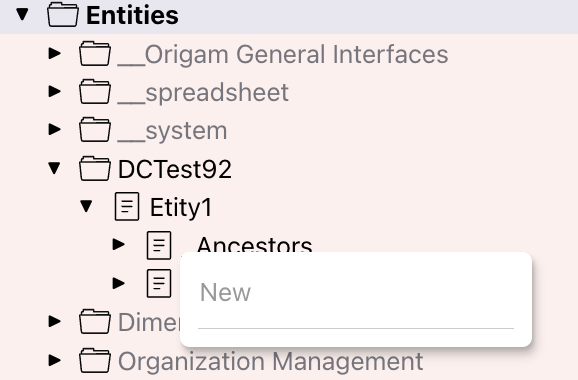
Task: Click the Etity1 document icon
Action: [127, 207]
